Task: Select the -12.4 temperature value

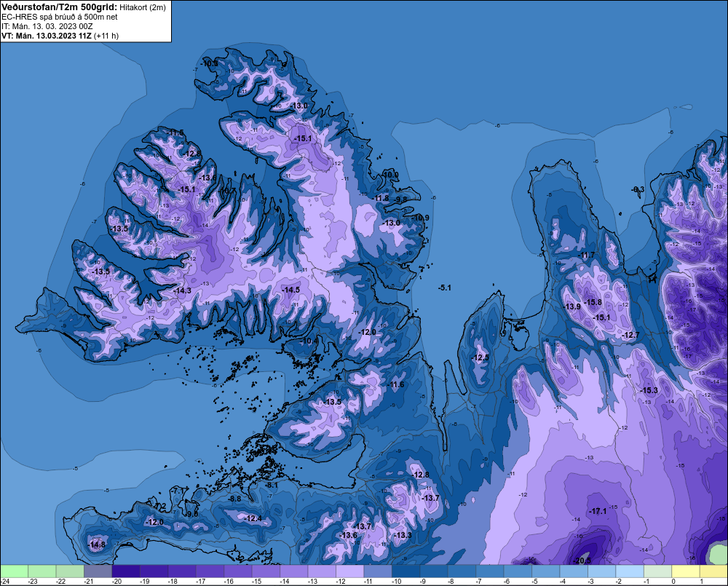Action: pyautogui.click(x=253, y=519)
